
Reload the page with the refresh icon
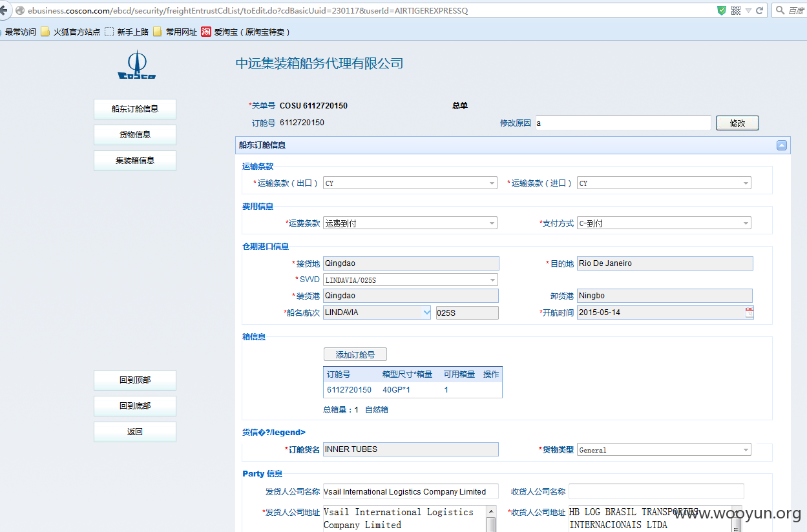point(759,10)
